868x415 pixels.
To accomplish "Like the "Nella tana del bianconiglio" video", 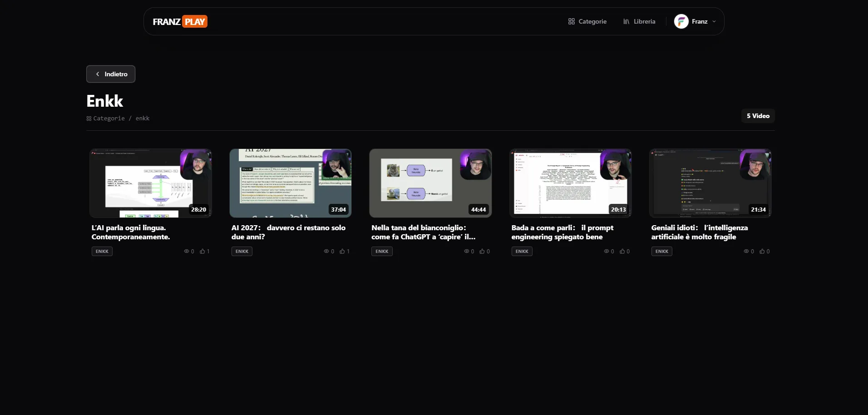I will point(482,252).
